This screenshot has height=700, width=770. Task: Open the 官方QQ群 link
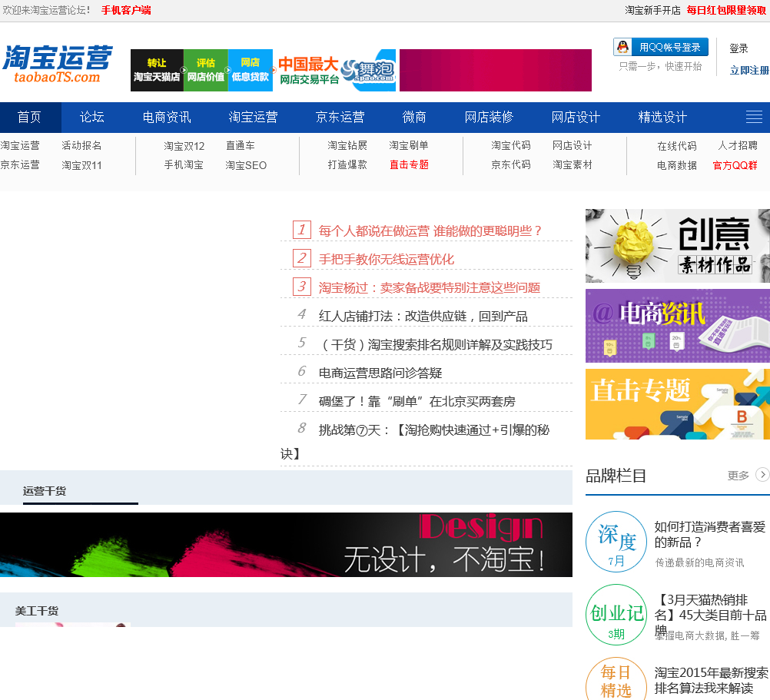(735, 165)
